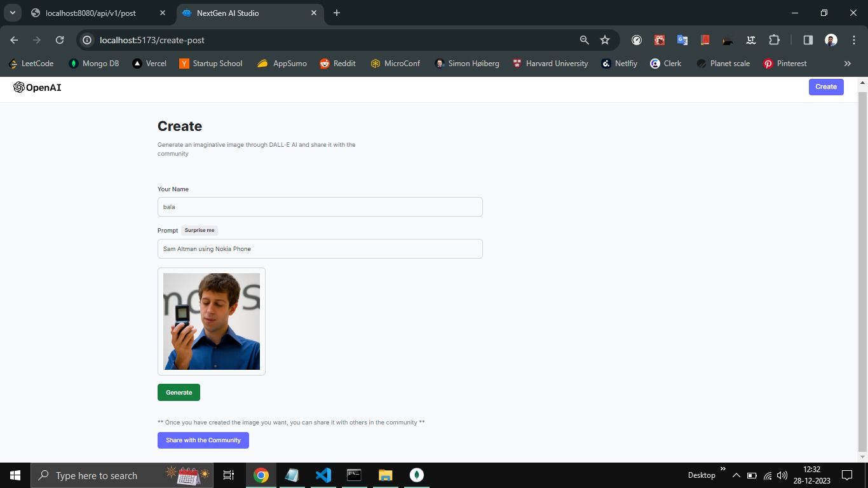Click Share with the Community button
The image size is (868, 488).
tap(203, 440)
